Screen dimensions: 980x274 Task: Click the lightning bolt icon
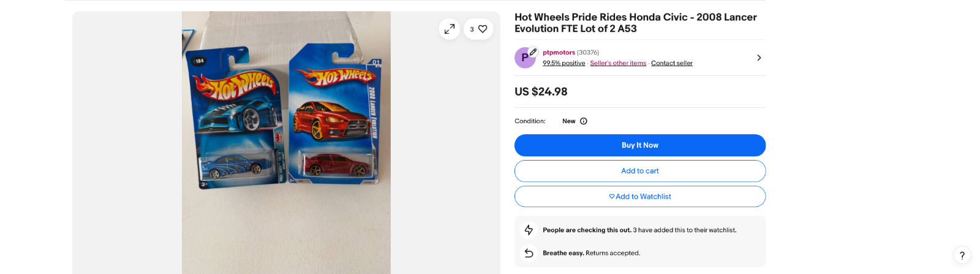click(529, 230)
